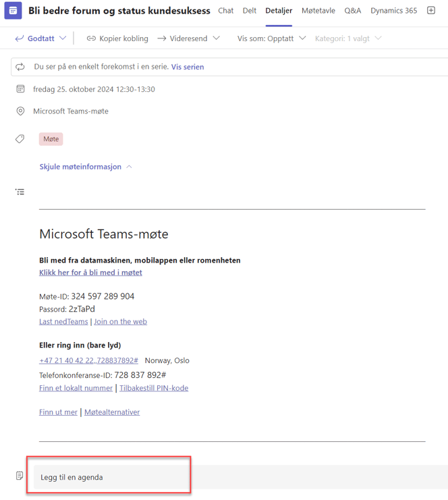This screenshot has width=448, height=500.
Task: Click the +47 21 40 42 22 dial-in number
Action: [x=88, y=360]
